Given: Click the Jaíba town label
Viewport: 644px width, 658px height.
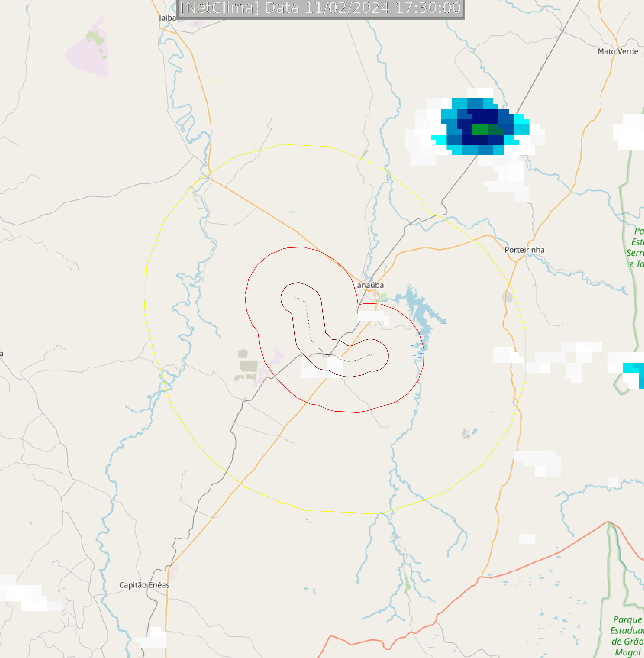Looking at the screenshot, I should [x=167, y=18].
